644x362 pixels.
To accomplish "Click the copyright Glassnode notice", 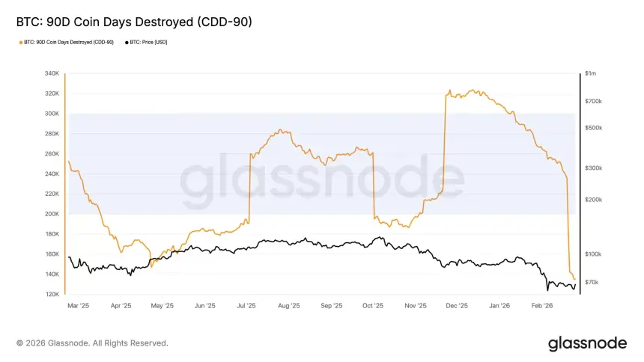I will click(92, 343).
